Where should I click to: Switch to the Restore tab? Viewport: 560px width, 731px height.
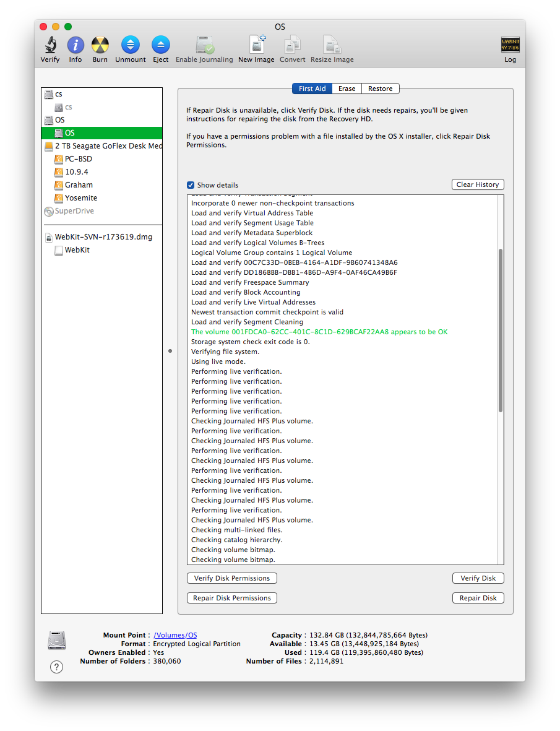click(x=380, y=89)
